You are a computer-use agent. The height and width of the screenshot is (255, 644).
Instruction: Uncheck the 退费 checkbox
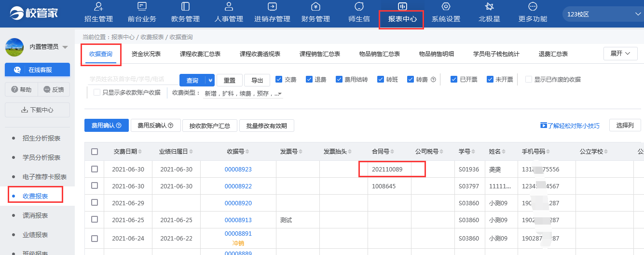click(309, 79)
